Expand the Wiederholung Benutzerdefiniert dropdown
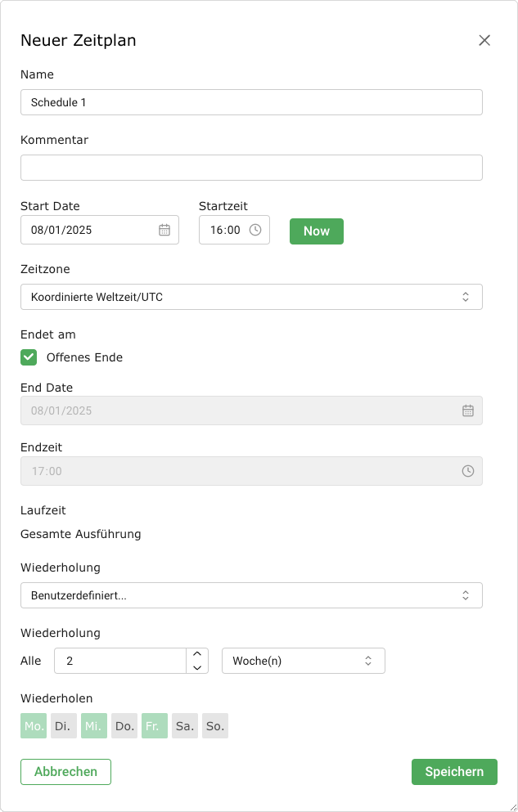This screenshot has width=518, height=812. 251,595
